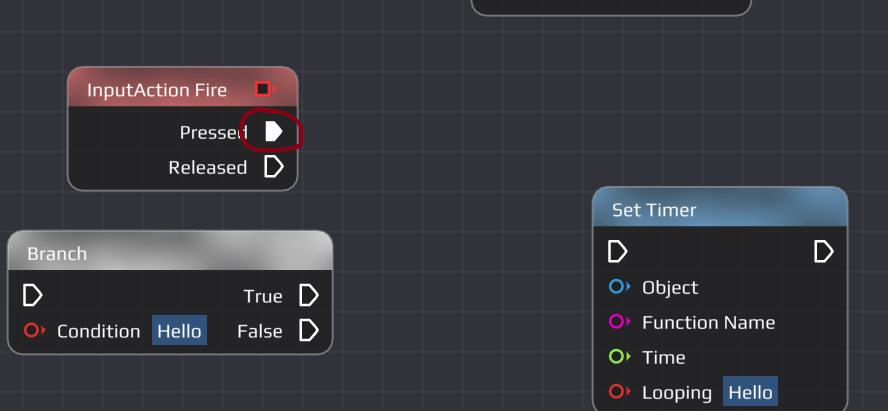This screenshot has height=412, width=888.
Task: Click the Branch node execution input pin
Action: click(33, 295)
